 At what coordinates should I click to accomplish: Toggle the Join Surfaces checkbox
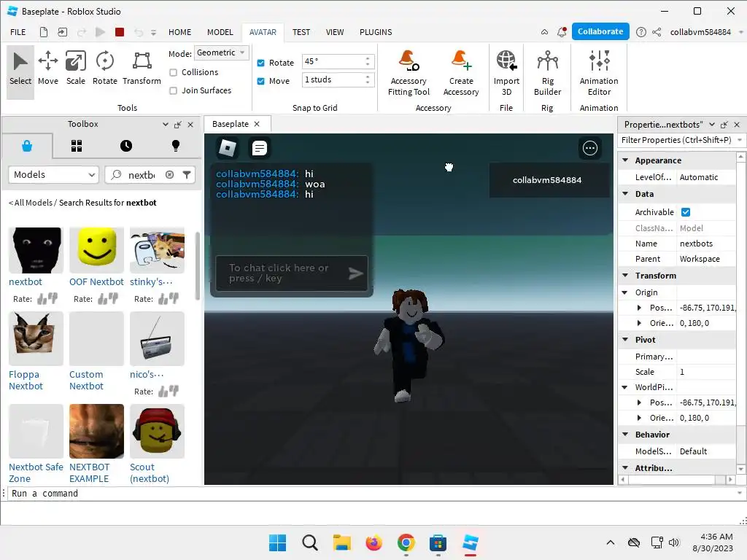pyautogui.click(x=174, y=90)
